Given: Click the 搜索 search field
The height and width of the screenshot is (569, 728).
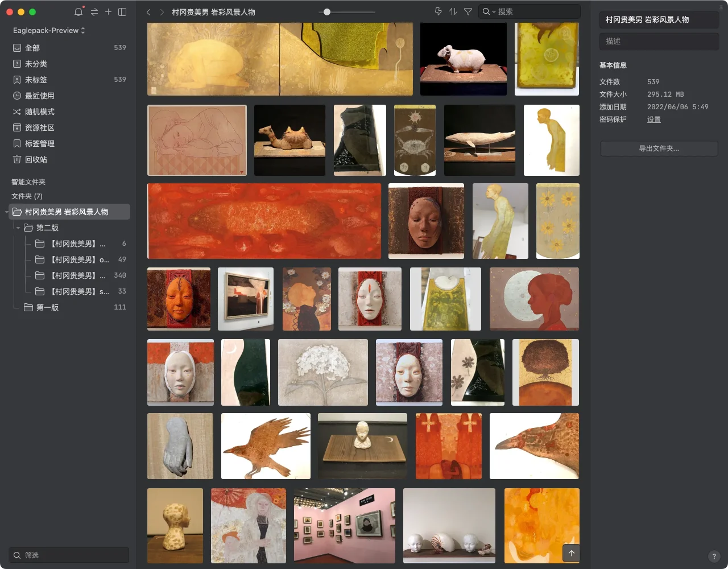Looking at the screenshot, I should point(529,11).
